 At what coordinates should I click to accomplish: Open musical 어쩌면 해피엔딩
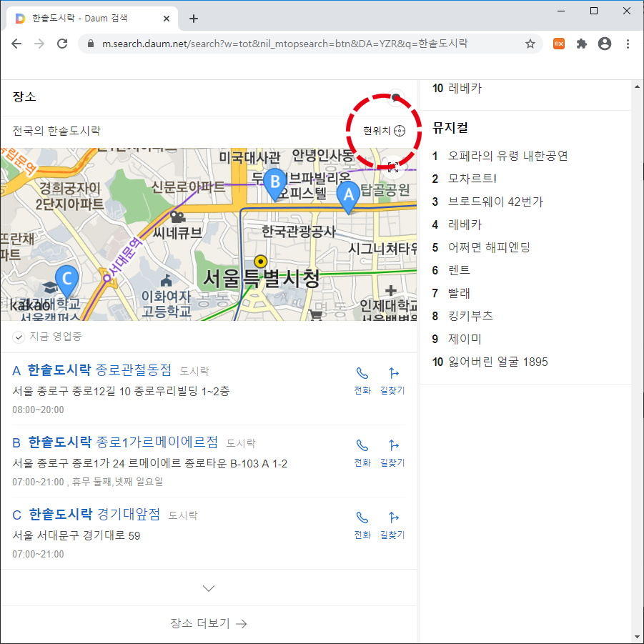pos(489,247)
